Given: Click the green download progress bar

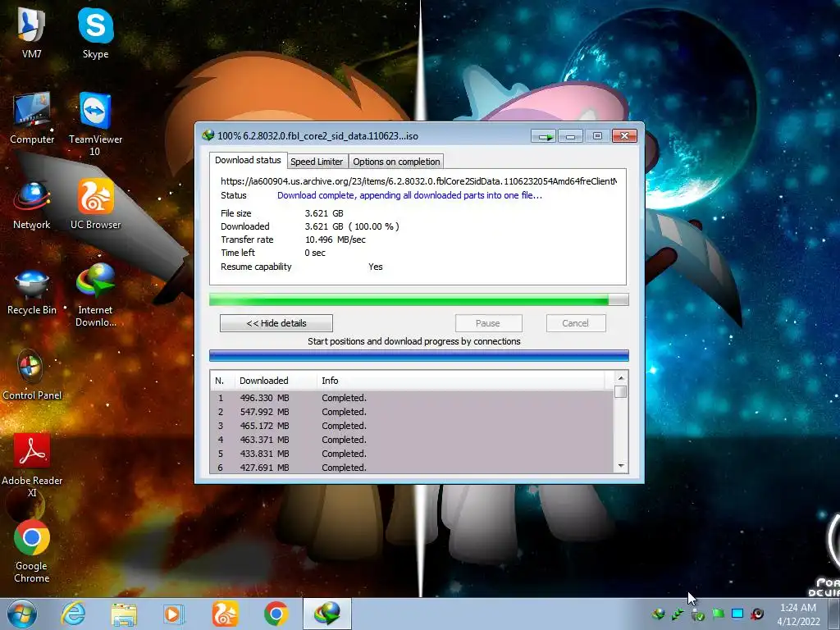Looking at the screenshot, I should pos(419,300).
